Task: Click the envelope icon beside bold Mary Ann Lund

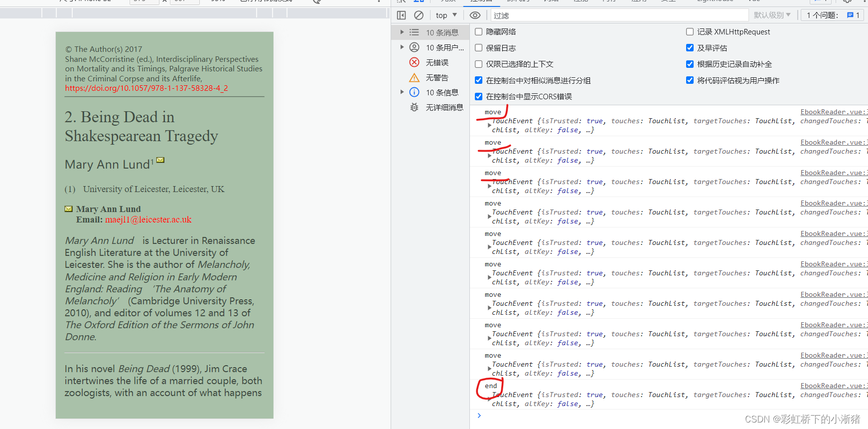Action: [69, 209]
